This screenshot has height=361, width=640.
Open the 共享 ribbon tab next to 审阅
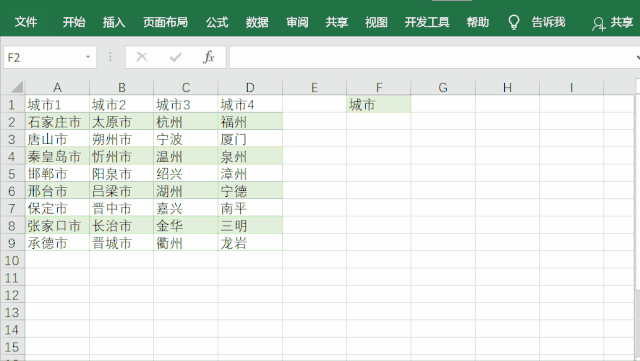pyautogui.click(x=337, y=22)
